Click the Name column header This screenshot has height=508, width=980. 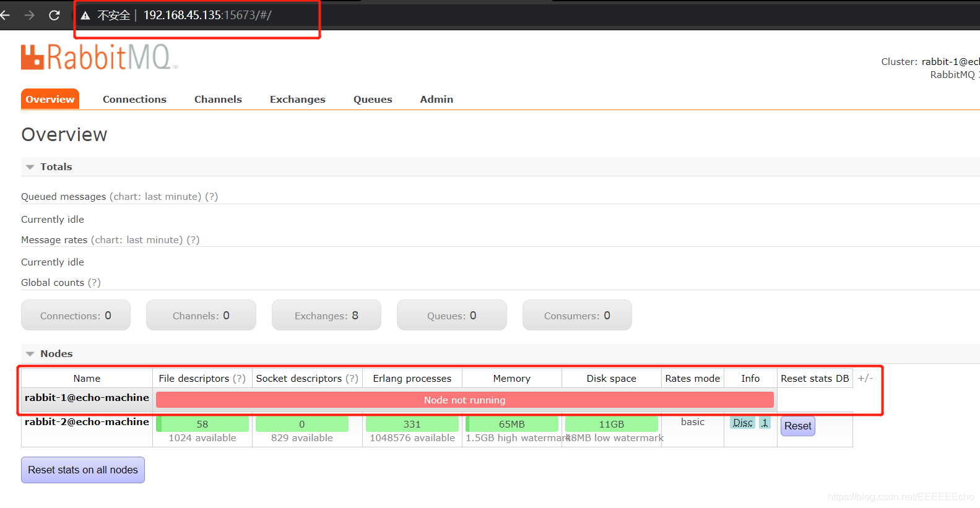pos(87,378)
